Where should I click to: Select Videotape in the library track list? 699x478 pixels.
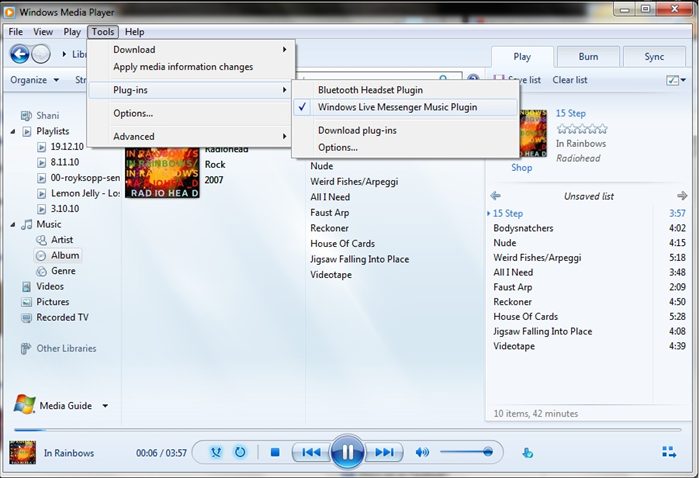click(331, 275)
